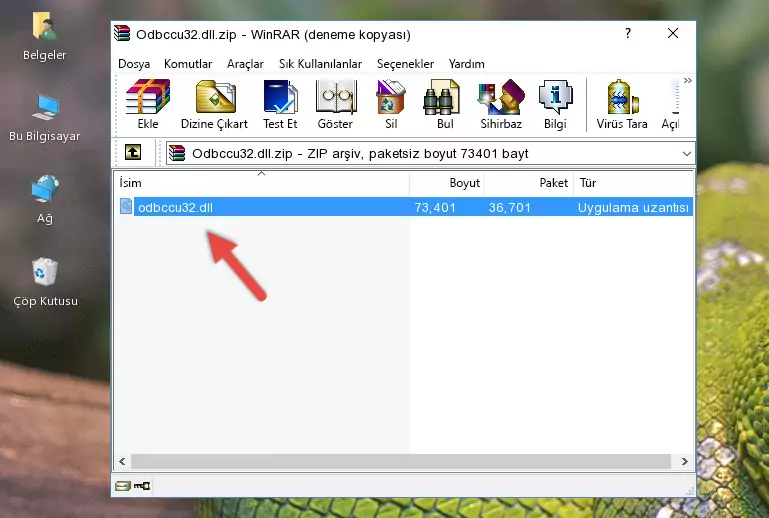Open the Komutlar menu
The width and height of the screenshot is (769, 518).
pyautogui.click(x=188, y=64)
